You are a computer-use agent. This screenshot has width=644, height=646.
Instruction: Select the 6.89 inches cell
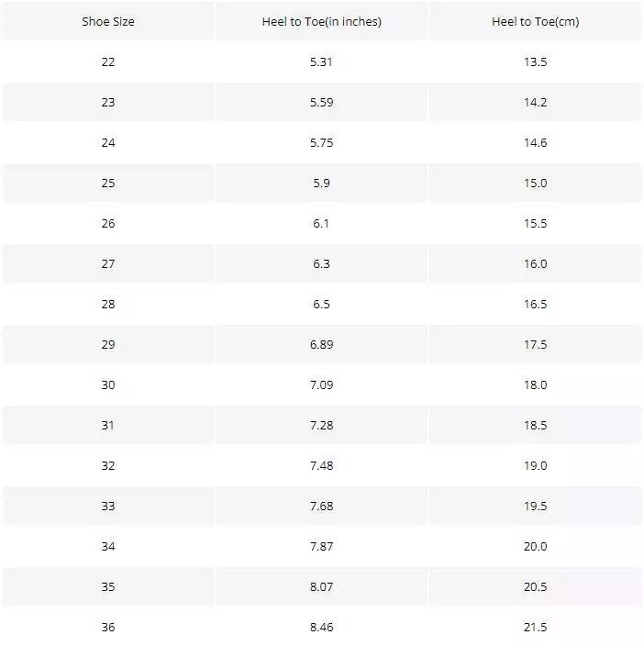321,345
